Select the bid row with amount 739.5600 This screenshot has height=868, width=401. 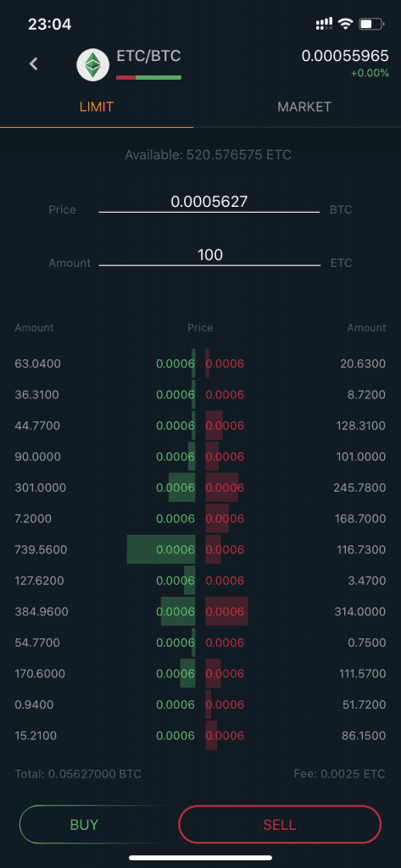[x=105, y=549]
